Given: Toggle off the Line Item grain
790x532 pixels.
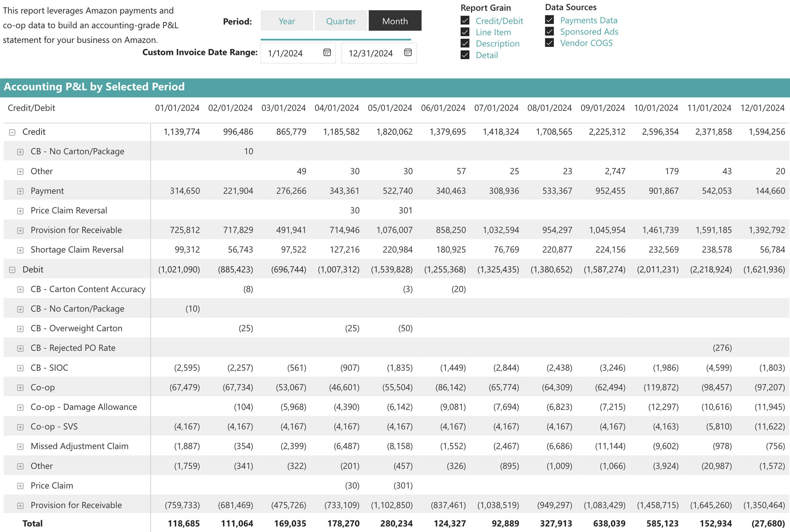Looking at the screenshot, I should click(465, 32).
